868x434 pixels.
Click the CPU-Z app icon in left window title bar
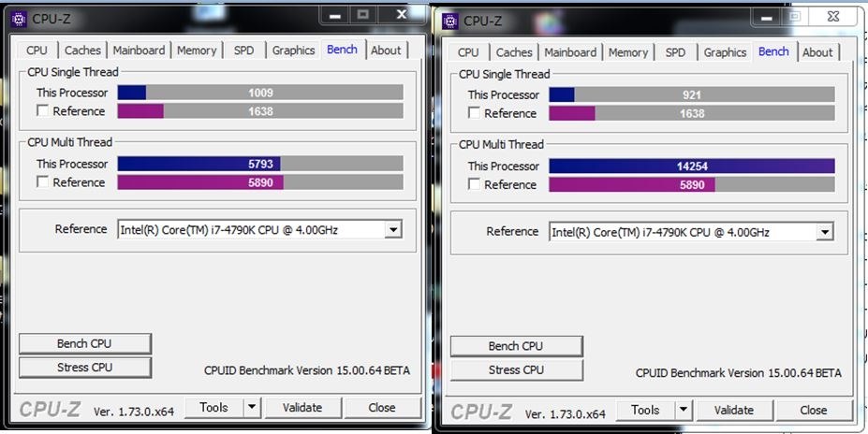19,20
